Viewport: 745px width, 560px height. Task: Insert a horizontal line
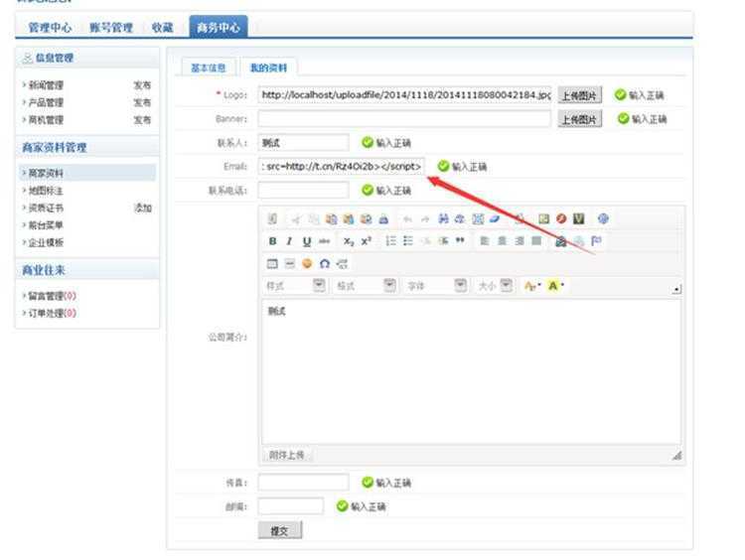click(x=290, y=263)
